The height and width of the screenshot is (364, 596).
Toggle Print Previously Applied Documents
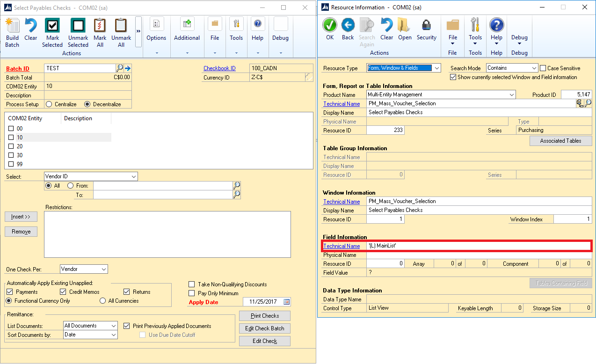[x=127, y=326]
